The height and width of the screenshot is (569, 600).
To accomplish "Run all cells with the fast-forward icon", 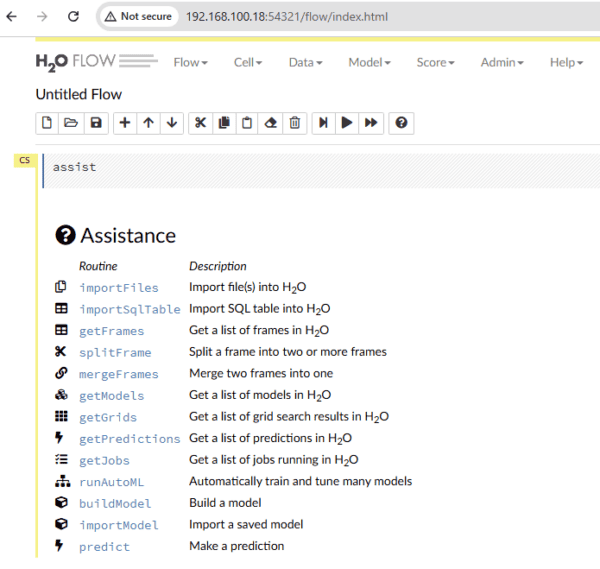I will click(x=371, y=123).
